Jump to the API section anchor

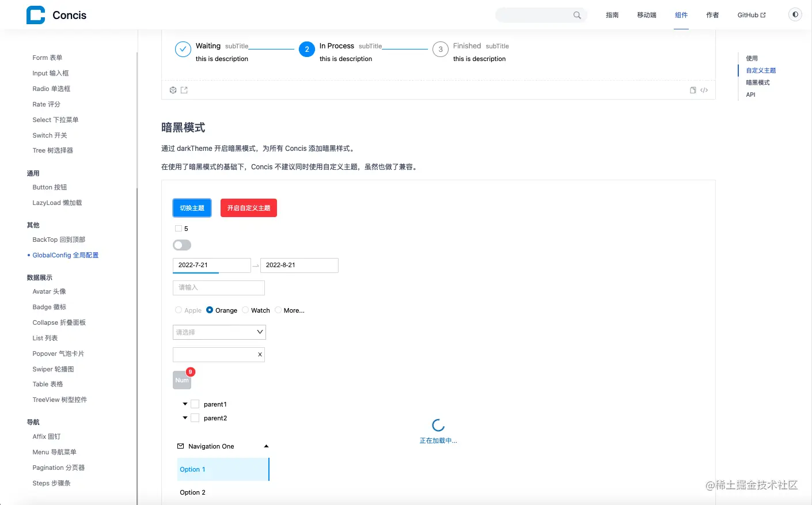coord(750,94)
